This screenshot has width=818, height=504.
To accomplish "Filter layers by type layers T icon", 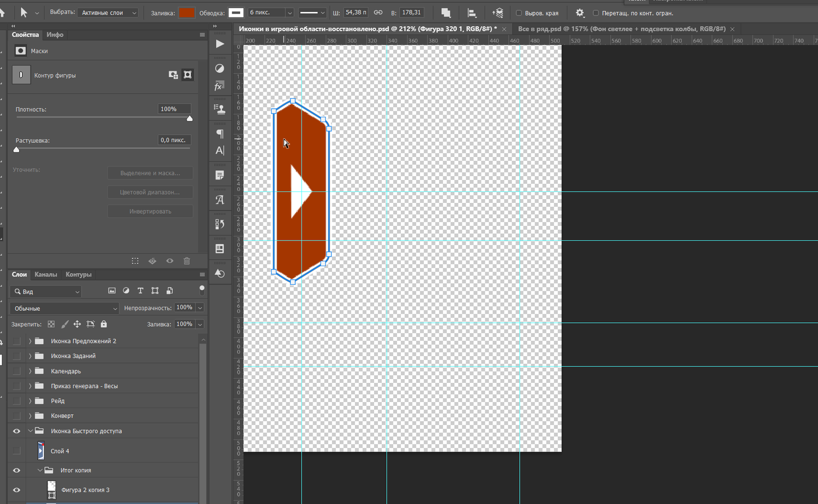I will pyautogui.click(x=140, y=291).
